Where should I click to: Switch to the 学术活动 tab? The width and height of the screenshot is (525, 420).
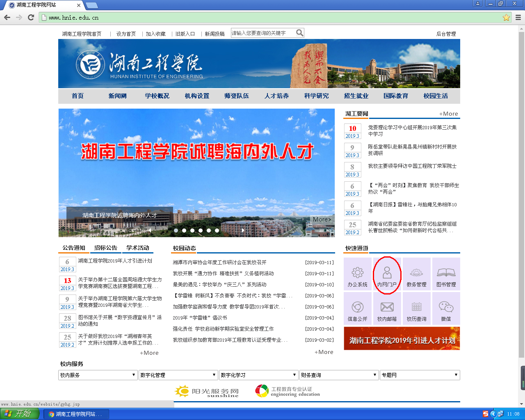138,248
